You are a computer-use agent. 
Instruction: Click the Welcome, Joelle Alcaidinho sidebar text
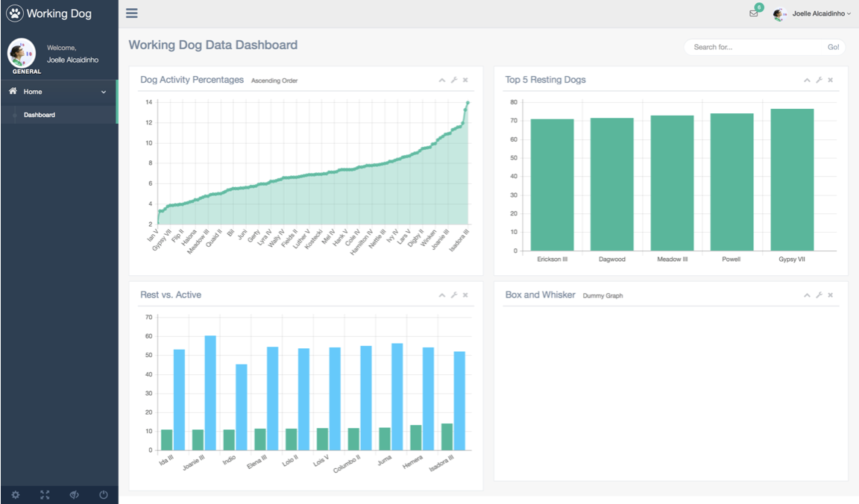pyautogui.click(x=72, y=54)
